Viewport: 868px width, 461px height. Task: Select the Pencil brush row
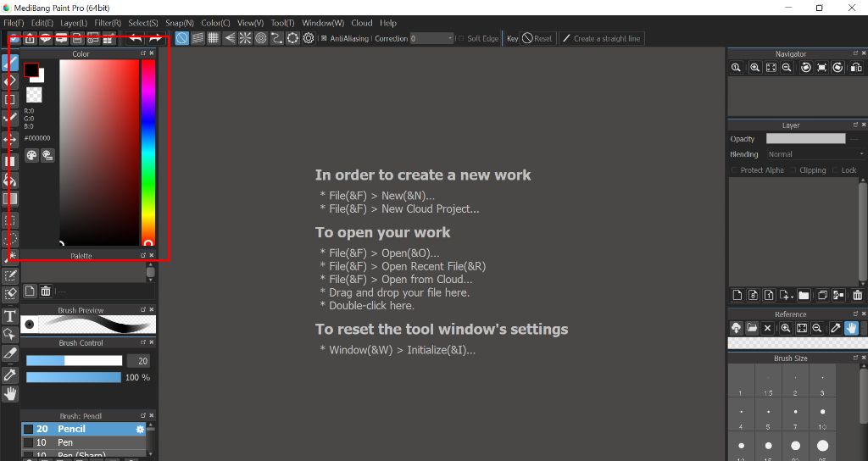tap(84, 429)
